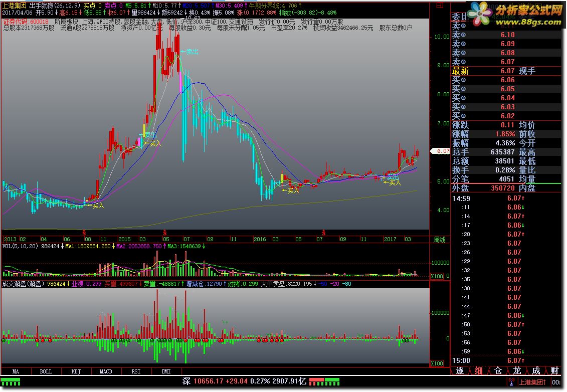
Task: Click the 14:59 tick row
Action: click(506, 198)
